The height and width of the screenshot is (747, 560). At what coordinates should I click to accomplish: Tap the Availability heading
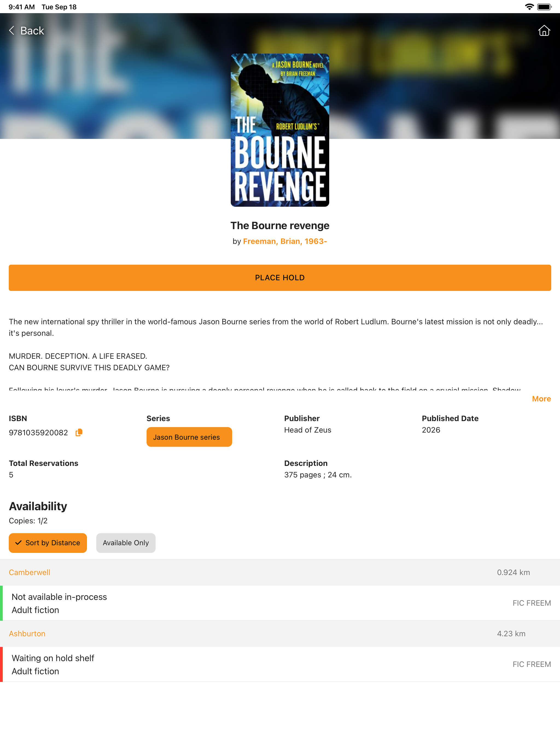point(38,506)
